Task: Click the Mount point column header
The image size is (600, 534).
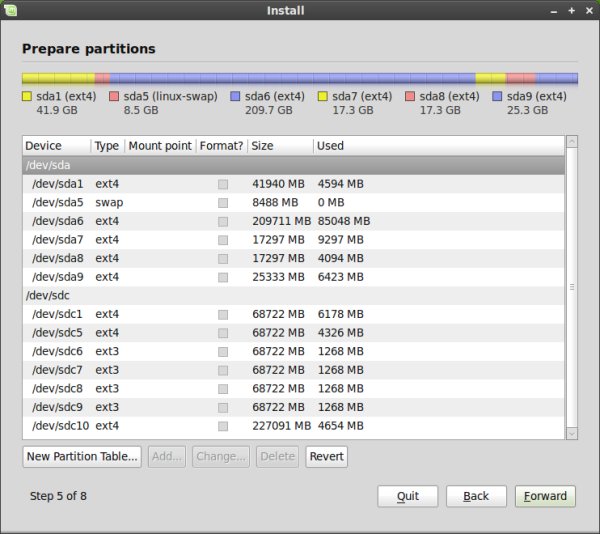Action: (160, 146)
